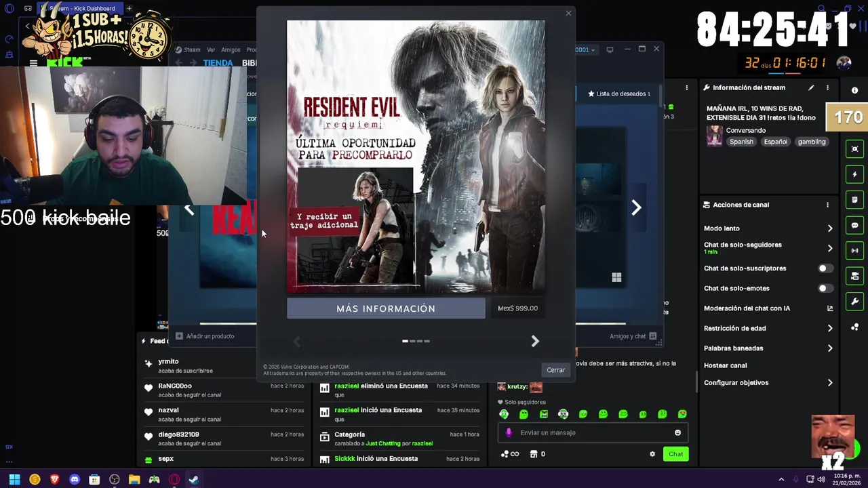Open File Explorer from the taskbar
Screen dimensions: 868x488
[134, 479]
